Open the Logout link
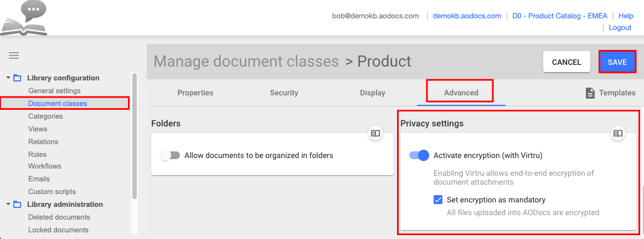This screenshot has width=644, height=239. pyautogui.click(x=620, y=28)
